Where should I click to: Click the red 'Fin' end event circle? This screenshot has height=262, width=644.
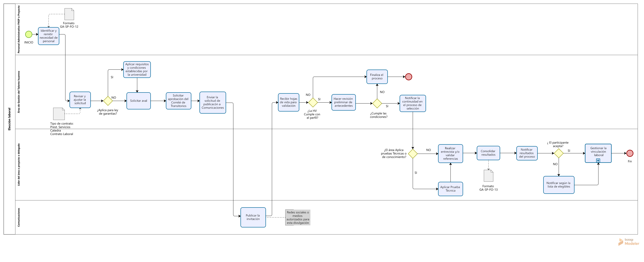click(630, 153)
